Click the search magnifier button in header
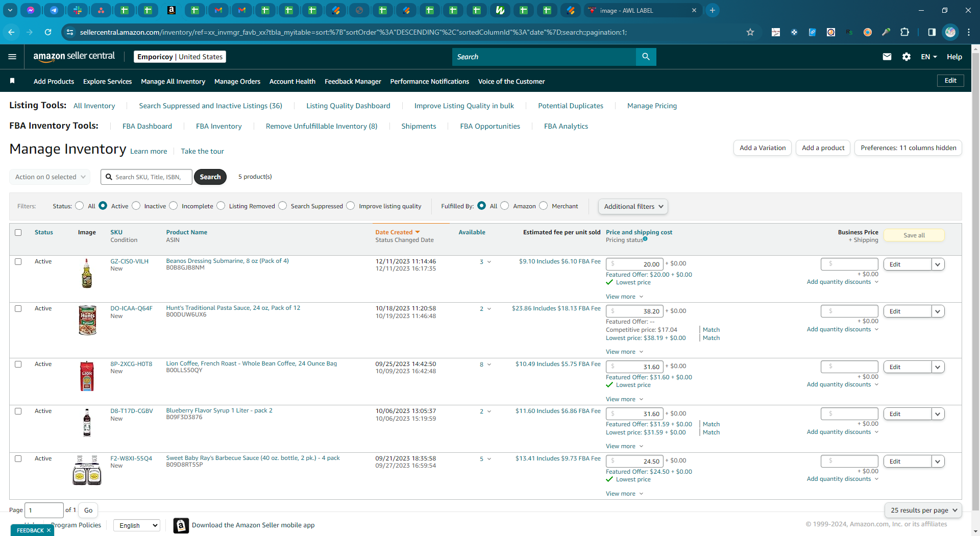 (646, 57)
